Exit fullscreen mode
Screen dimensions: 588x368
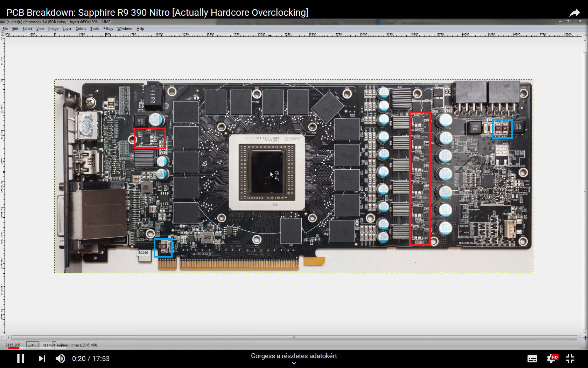(x=570, y=359)
